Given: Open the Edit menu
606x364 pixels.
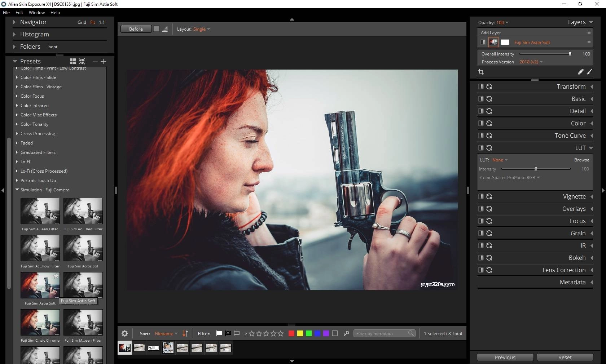Looking at the screenshot, I should 19,12.
